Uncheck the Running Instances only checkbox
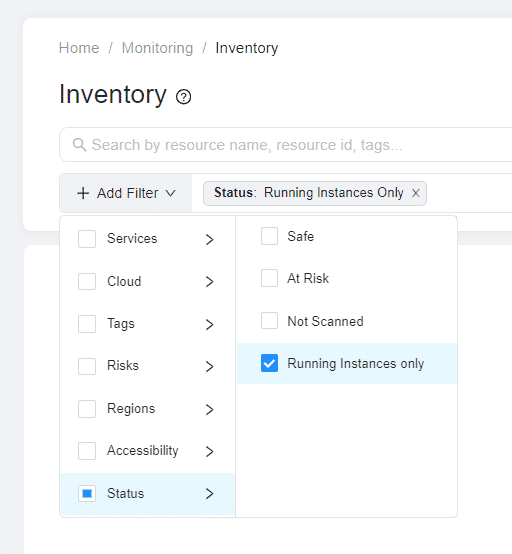 tap(269, 363)
